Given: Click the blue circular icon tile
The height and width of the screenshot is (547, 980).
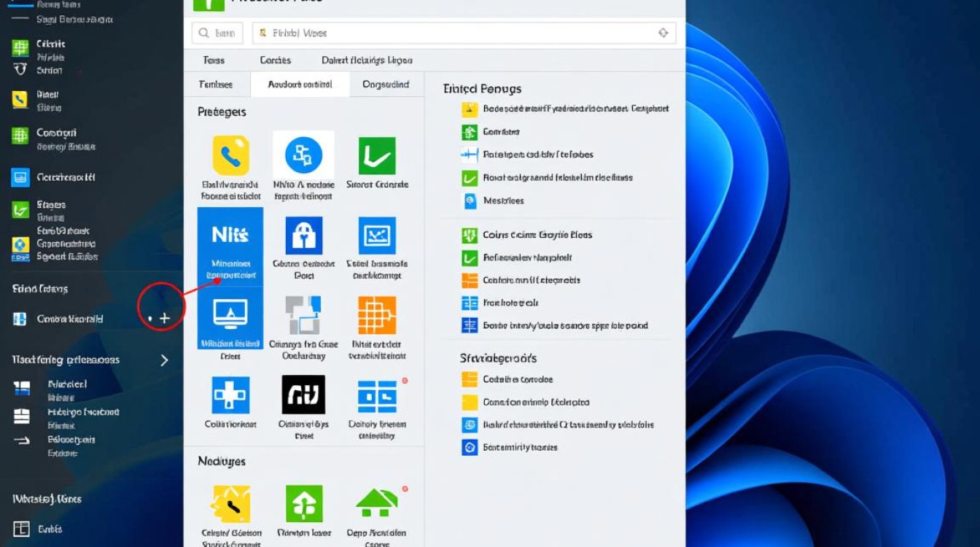Looking at the screenshot, I should tap(303, 155).
